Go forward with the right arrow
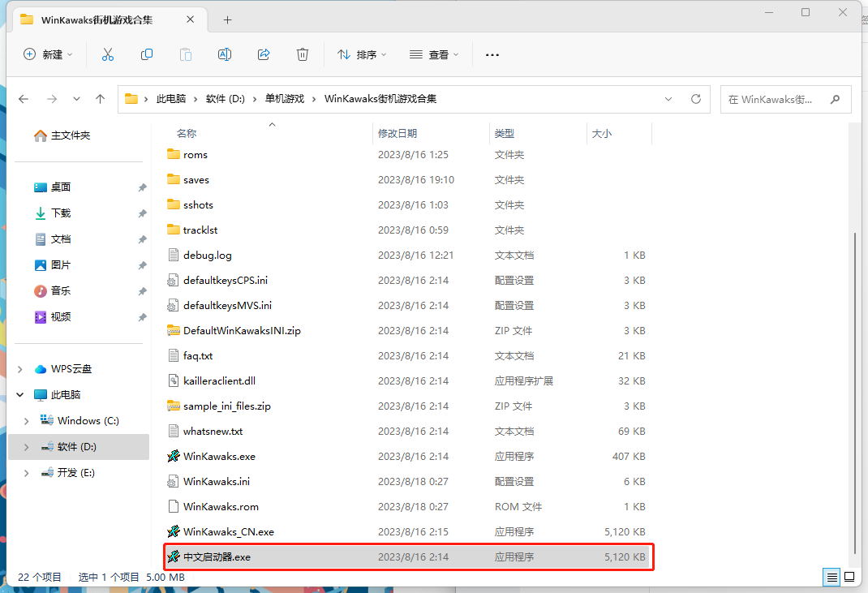This screenshot has width=868, height=593. tap(52, 99)
